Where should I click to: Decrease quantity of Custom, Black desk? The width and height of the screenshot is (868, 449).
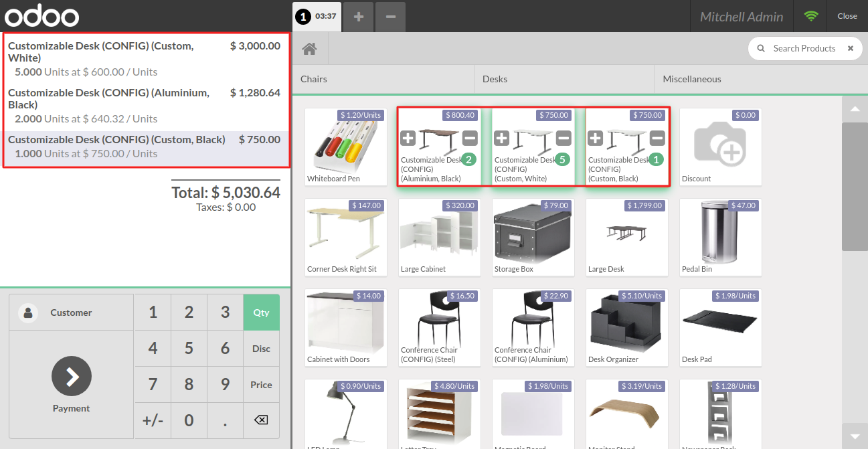point(657,139)
